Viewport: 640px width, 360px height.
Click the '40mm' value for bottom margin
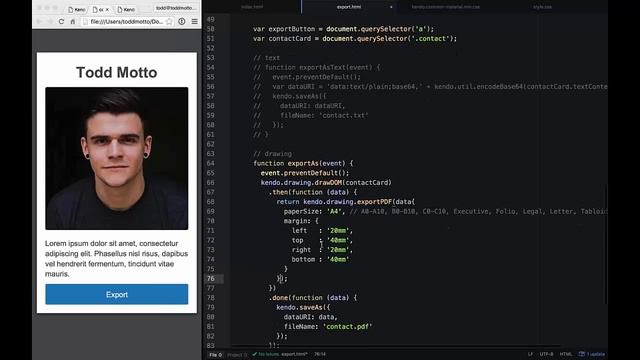coord(338,259)
